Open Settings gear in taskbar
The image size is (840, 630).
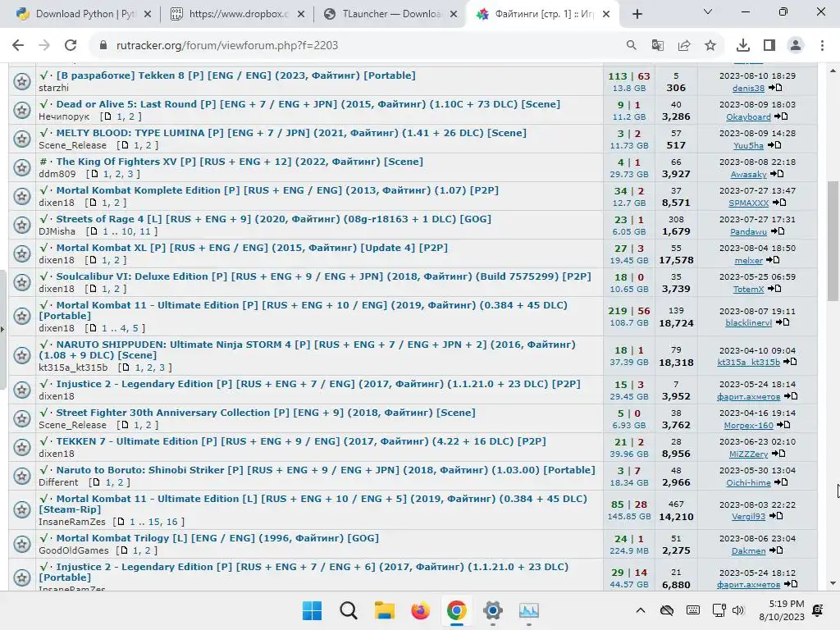[x=492, y=610]
